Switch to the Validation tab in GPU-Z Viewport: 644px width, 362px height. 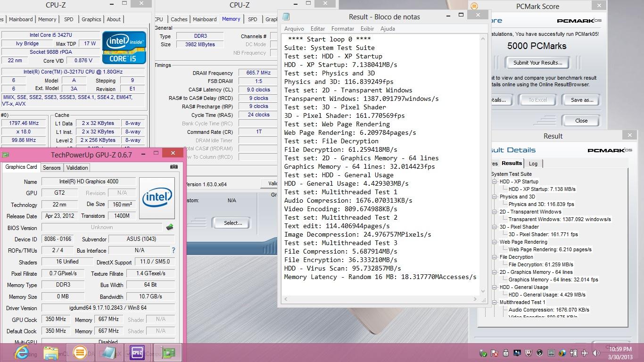[x=77, y=168]
